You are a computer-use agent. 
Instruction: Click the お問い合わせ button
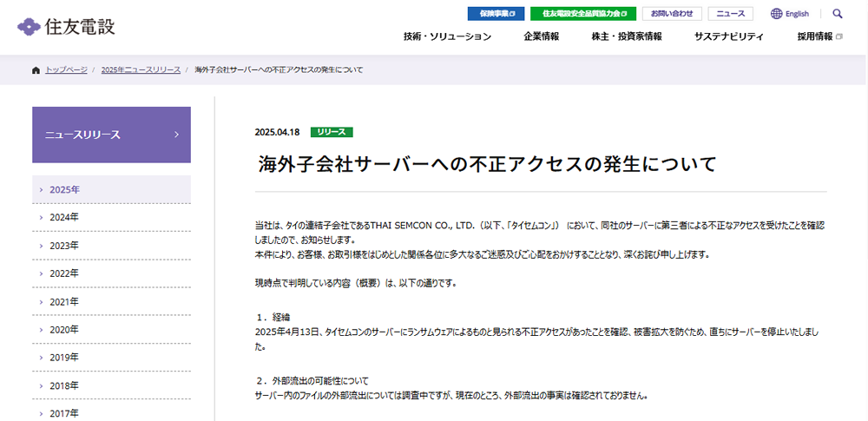(672, 14)
